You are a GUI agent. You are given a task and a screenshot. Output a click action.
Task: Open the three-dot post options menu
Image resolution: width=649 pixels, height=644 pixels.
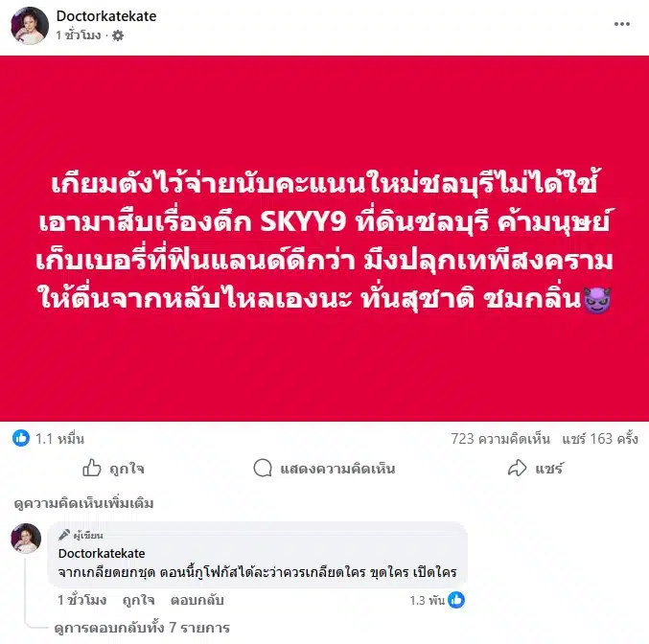tap(622, 24)
